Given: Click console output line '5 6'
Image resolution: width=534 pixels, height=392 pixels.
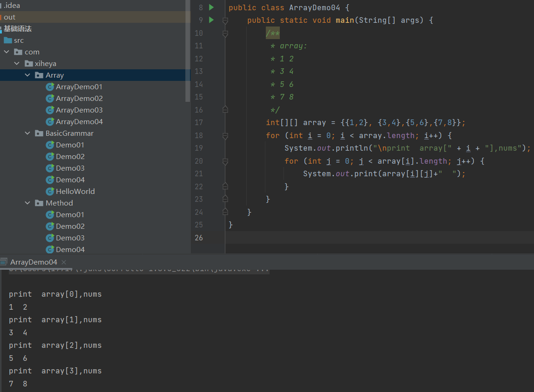Looking at the screenshot, I should tap(18, 358).
